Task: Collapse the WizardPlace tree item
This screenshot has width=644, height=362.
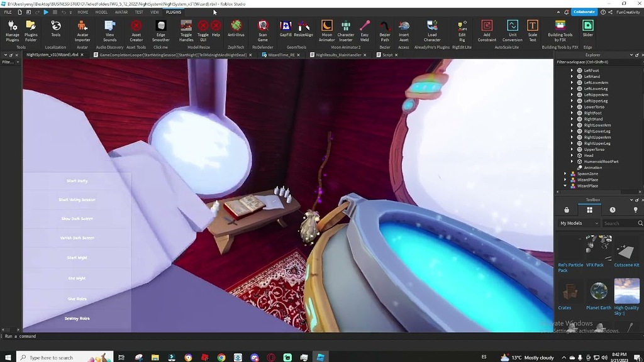Action: [565, 185]
